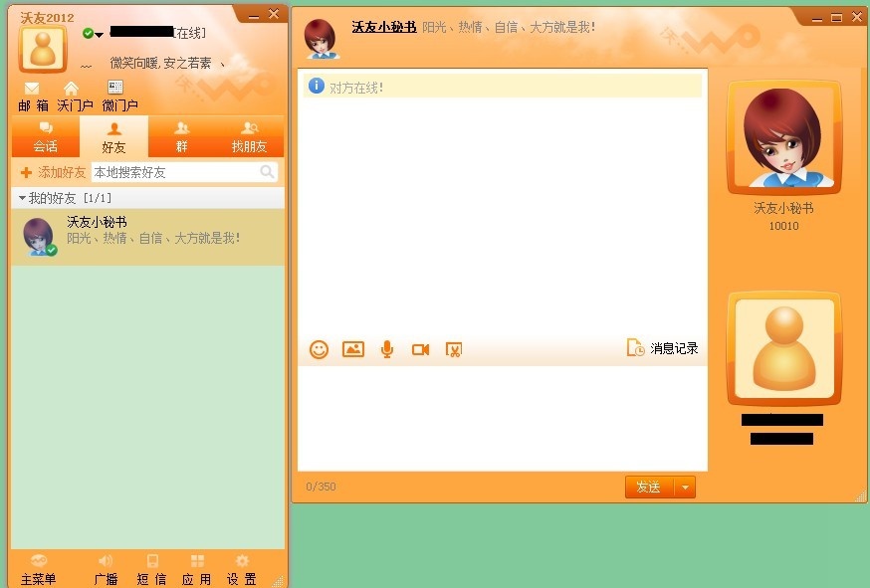Open the send options dropdown arrow
870x588 pixels.
tap(685, 488)
